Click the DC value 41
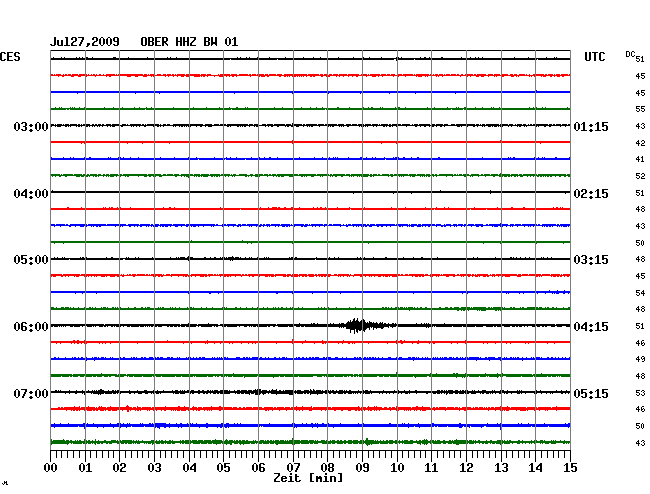The height and width of the screenshot is (494, 650). (x=640, y=159)
